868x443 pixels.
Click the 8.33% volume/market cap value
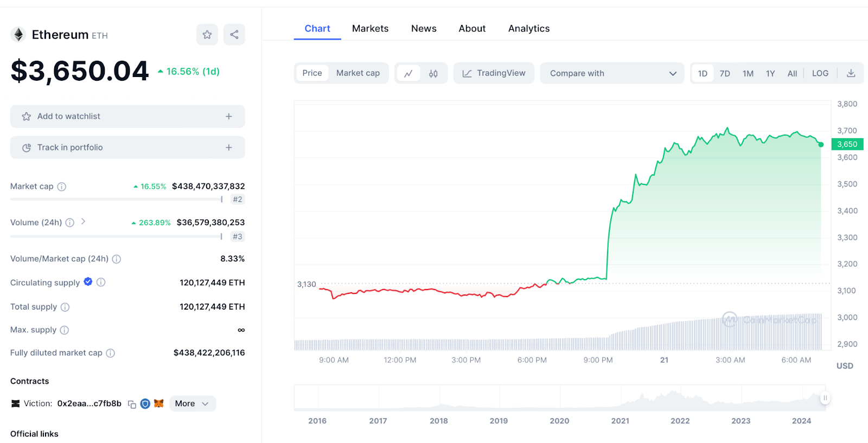(233, 259)
